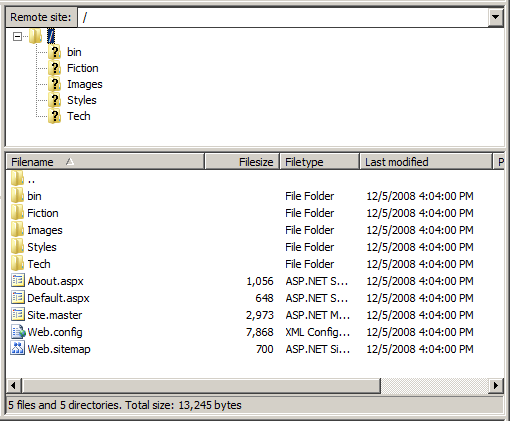The width and height of the screenshot is (510, 421).
Task: Sort list by Last modified column
Action: tap(426, 162)
